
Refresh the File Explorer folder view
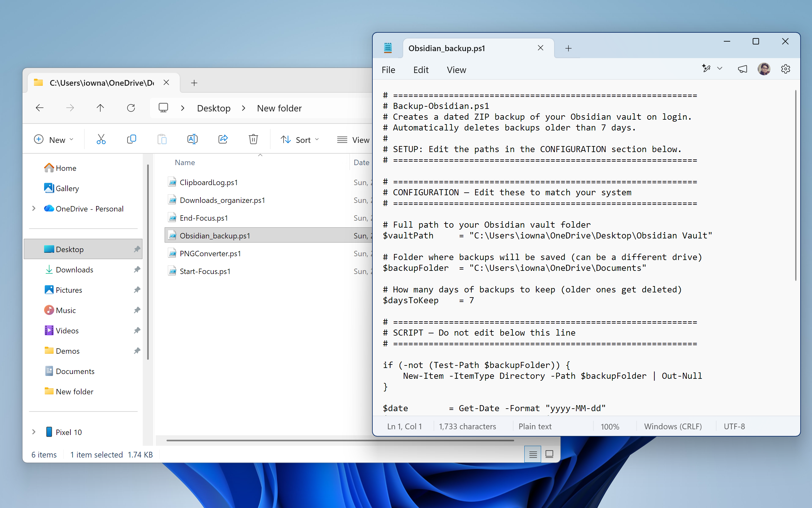pos(131,108)
